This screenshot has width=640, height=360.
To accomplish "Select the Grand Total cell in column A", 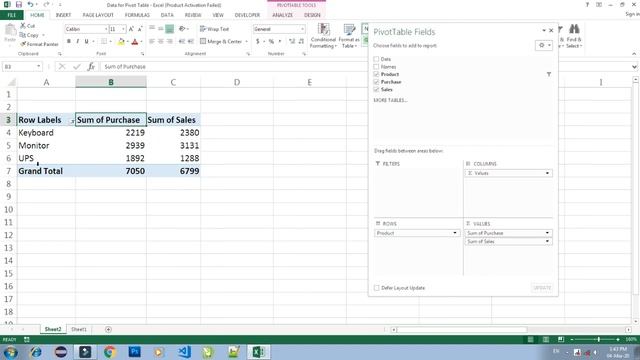I will pos(46,171).
